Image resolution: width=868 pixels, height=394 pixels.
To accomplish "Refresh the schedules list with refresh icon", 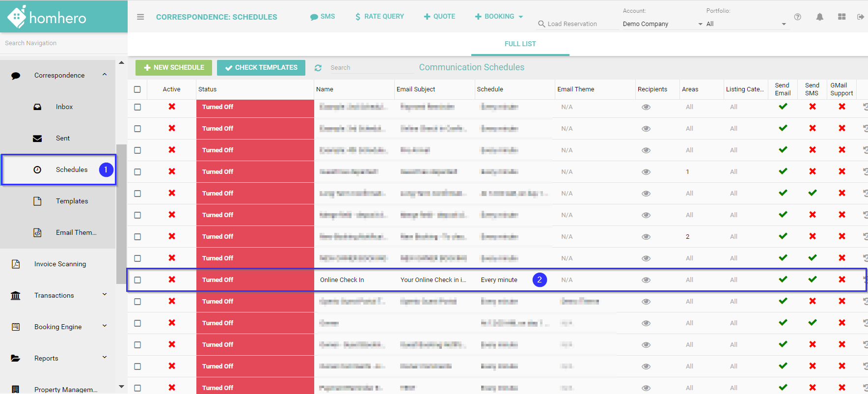I will [x=318, y=68].
